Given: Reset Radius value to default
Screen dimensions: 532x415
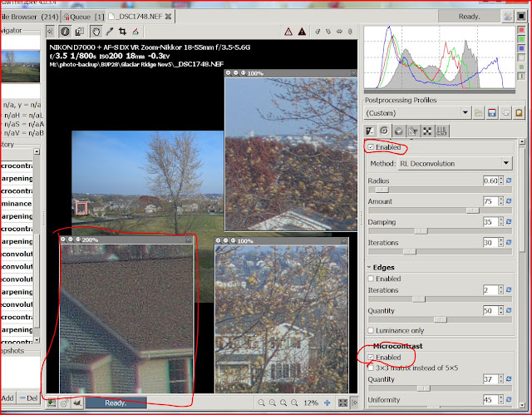Looking at the screenshot, I should pos(509,180).
